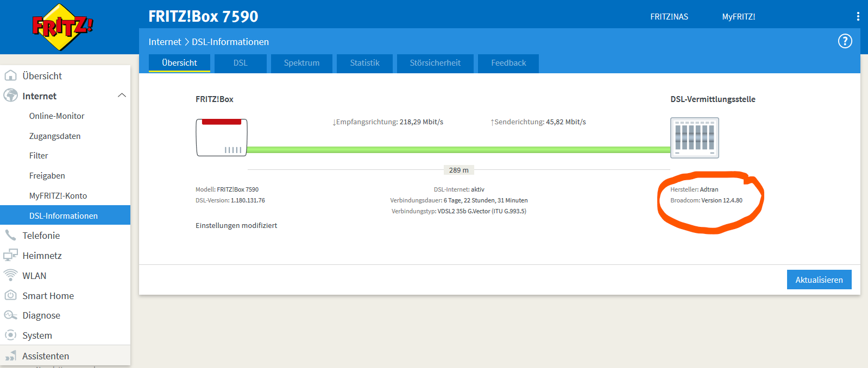The height and width of the screenshot is (368, 868).
Task: Click Senderichtung 45,82 Mbit/s value
Action: click(538, 122)
